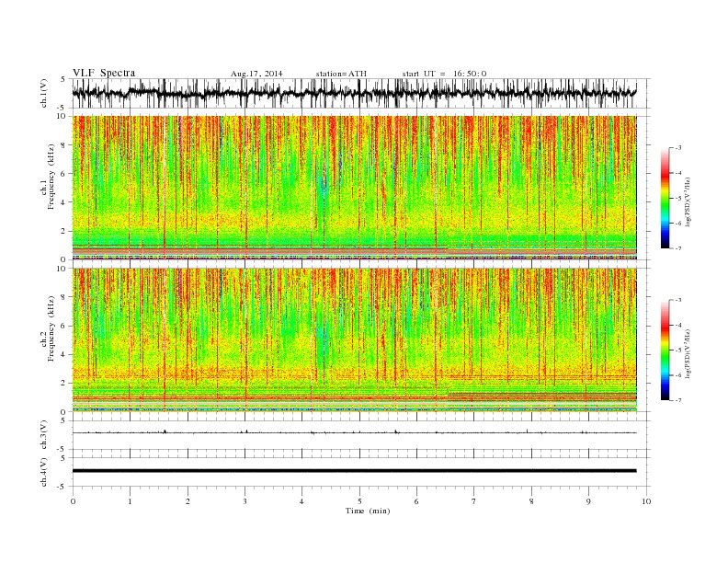Click the "ch.3(V)" axis label
Viewport: 728px width, 563px height.
(44, 435)
